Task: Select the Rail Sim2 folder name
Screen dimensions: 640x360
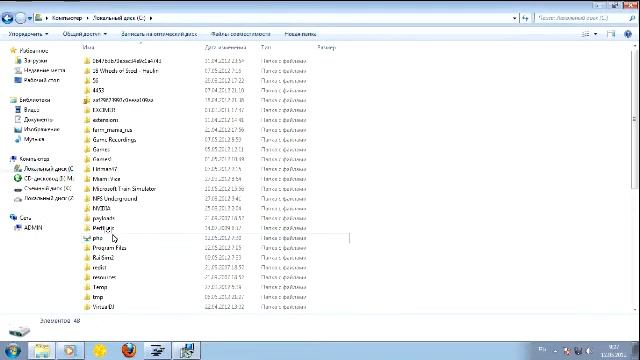Action: [x=103, y=258]
